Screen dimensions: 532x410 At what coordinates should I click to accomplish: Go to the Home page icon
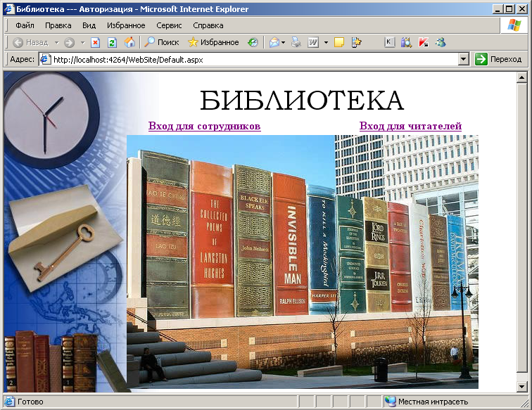(x=129, y=42)
